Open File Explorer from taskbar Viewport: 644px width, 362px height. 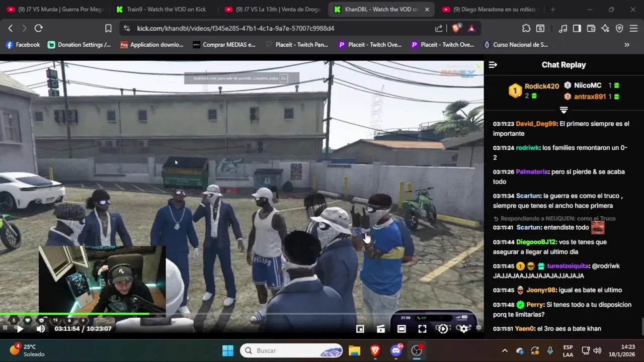click(355, 350)
